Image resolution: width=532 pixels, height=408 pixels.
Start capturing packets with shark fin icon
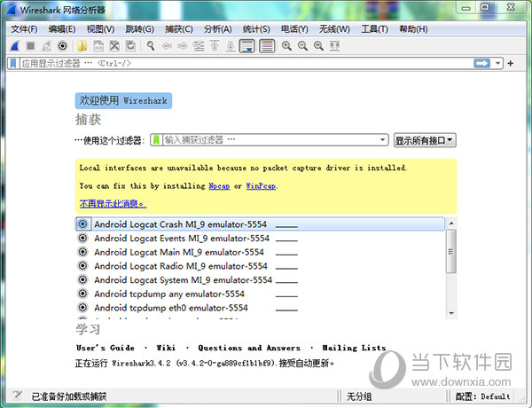click(x=14, y=46)
